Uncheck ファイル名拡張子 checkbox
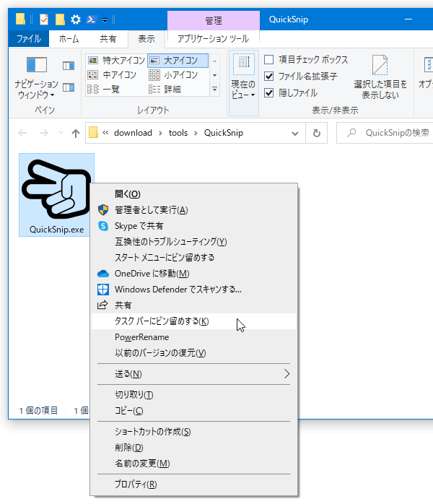Image resolution: width=433 pixels, height=504 pixels. [269, 77]
